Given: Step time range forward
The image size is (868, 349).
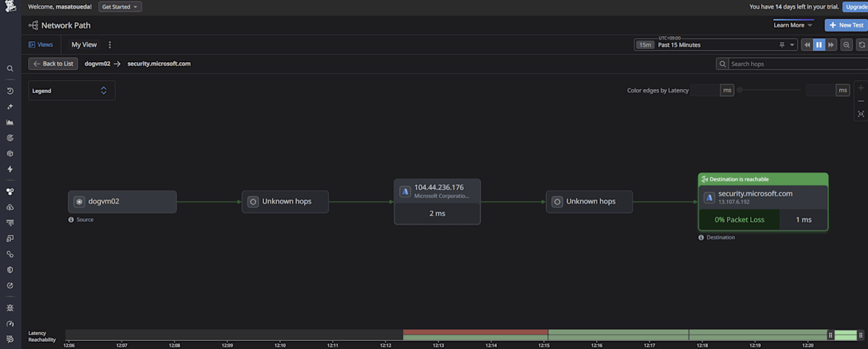Looking at the screenshot, I should tap(830, 45).
